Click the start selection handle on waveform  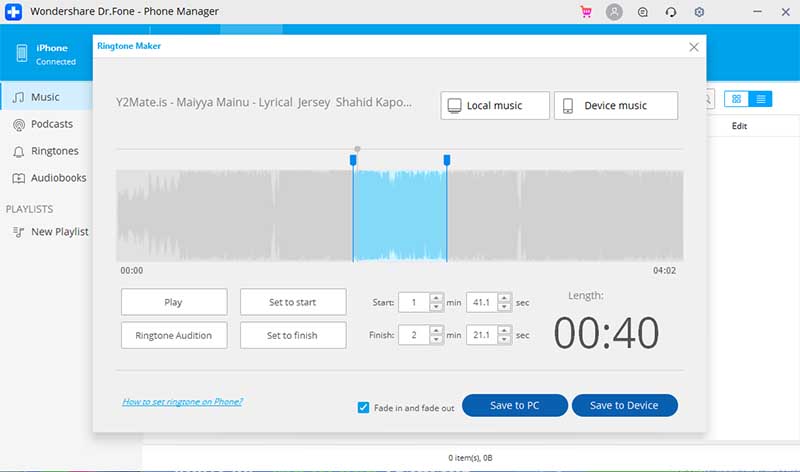(x=353, y=160)
